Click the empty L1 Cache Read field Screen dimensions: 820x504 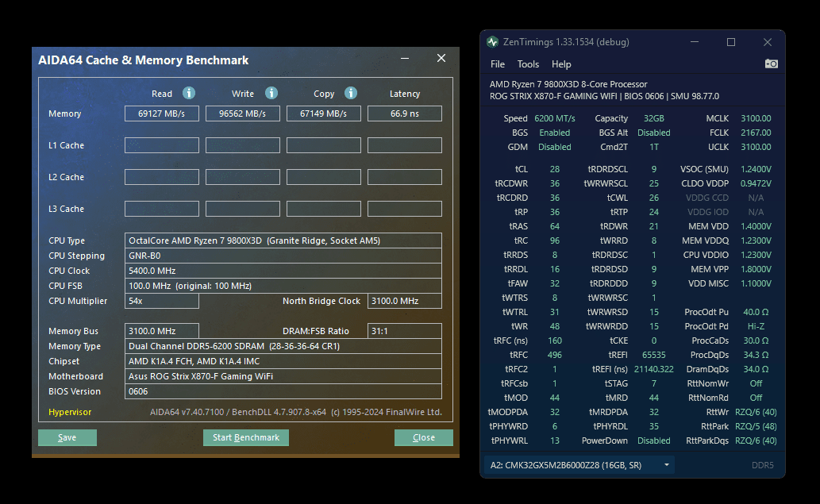point(162,145)
